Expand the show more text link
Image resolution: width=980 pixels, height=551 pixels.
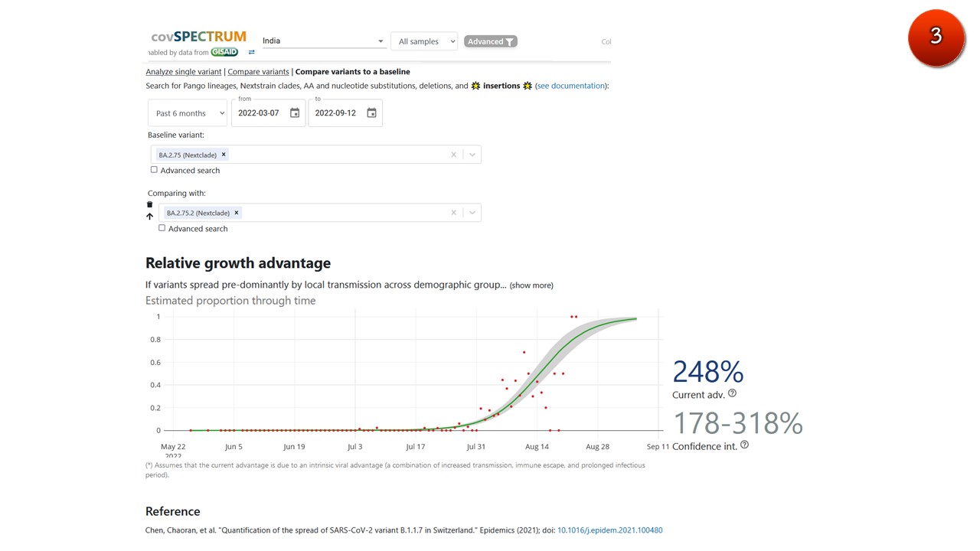[x=531, y=285]
